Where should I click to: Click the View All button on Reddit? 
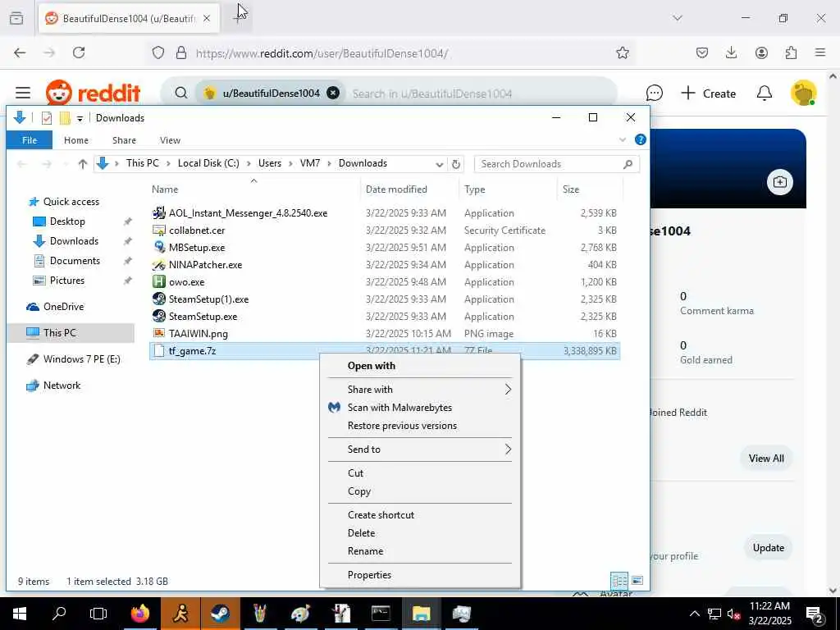(x=766, y=459)
